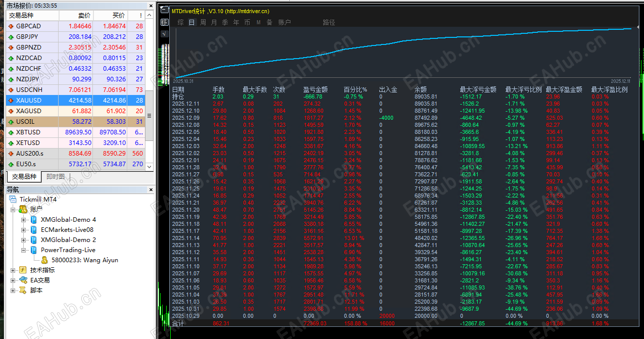The width and height of the screenshot is (644, 339).
Task: Switch to the 交易品种 tab
Action: pyautogui.click(x=25, y=176)
